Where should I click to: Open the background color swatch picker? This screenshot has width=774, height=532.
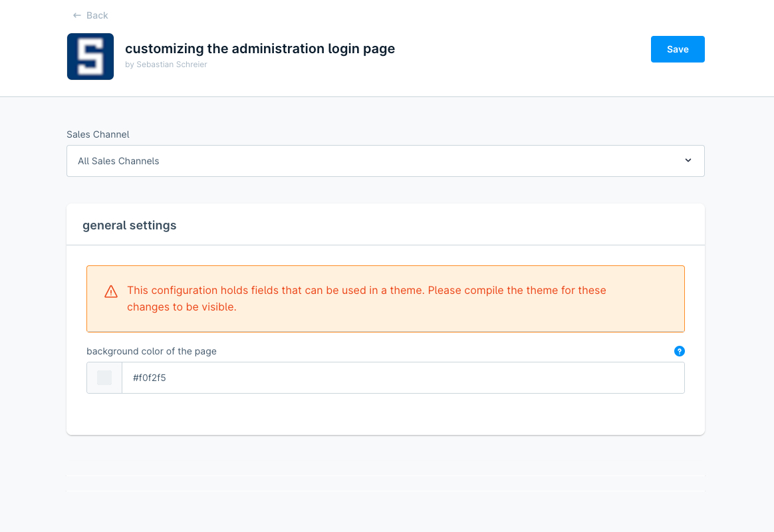[x=104, y=377]
